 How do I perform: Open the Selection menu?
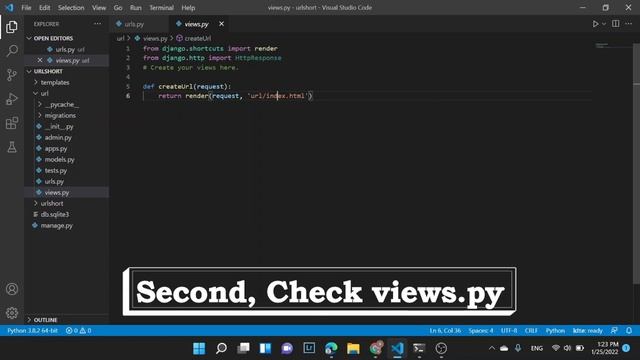click(x=71, y=8)
